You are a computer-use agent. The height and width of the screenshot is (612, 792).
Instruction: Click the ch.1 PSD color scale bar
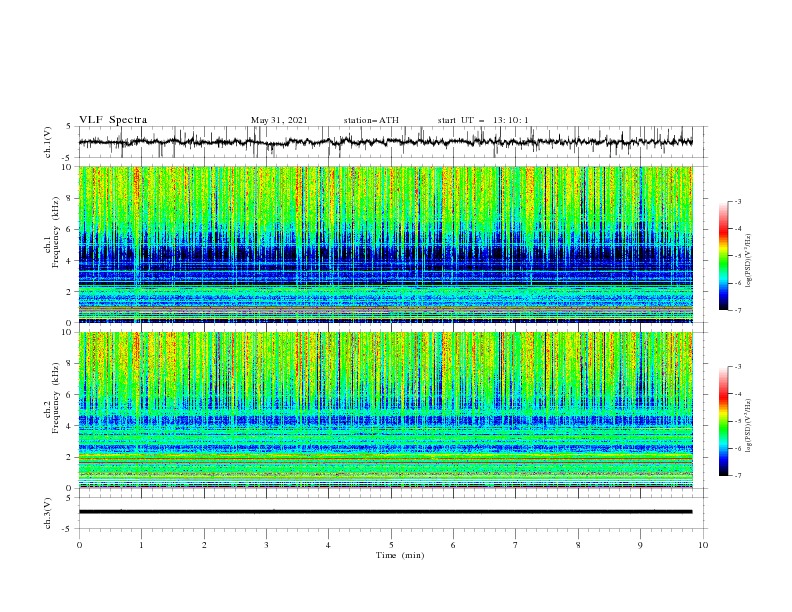(x=724, y=256)
